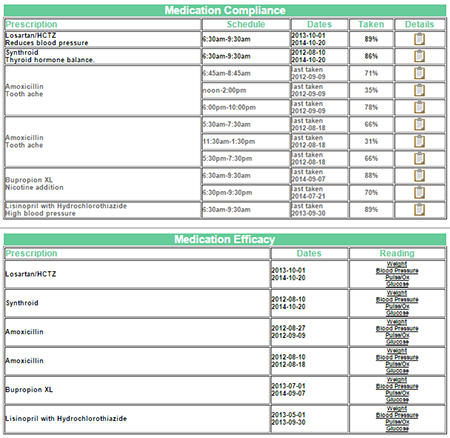Open details clipboard for Synthroid compliance row
450x438 pixels.
pyautogui.click(x=419, y=56)
